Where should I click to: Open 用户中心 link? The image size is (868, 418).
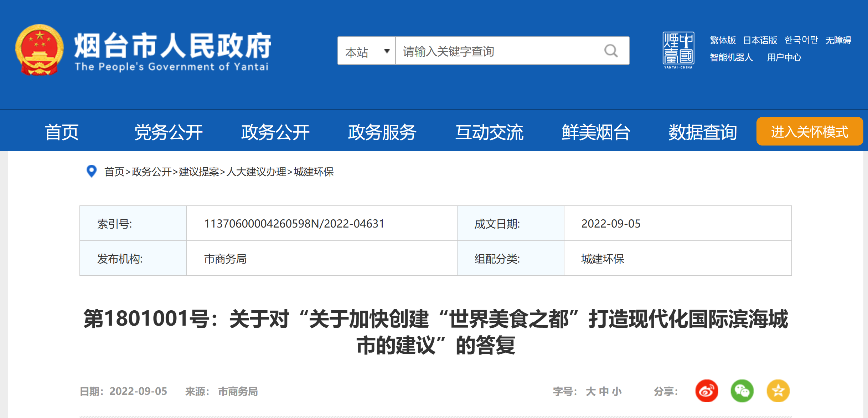pos(784,57)
